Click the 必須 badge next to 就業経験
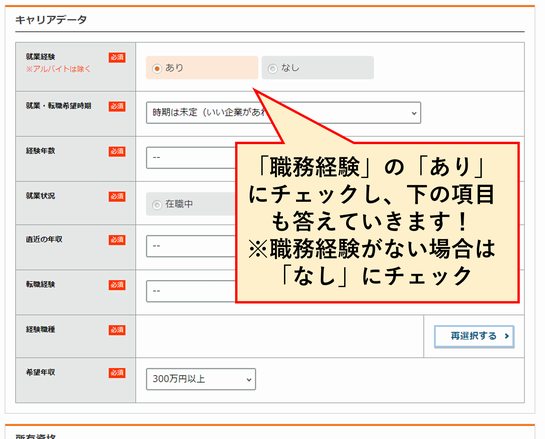This screenshot has height=439, width=545. [x=117, y=57]
